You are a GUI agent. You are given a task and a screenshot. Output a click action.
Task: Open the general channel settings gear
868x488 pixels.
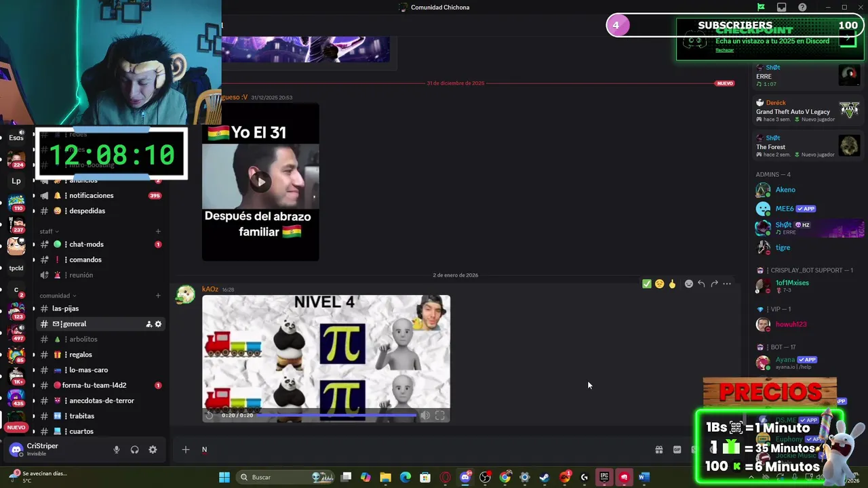158,324
